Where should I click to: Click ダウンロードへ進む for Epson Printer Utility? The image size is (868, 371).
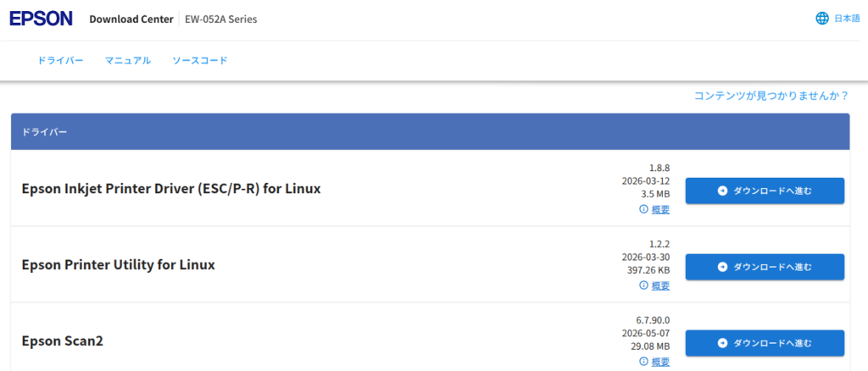765,267
